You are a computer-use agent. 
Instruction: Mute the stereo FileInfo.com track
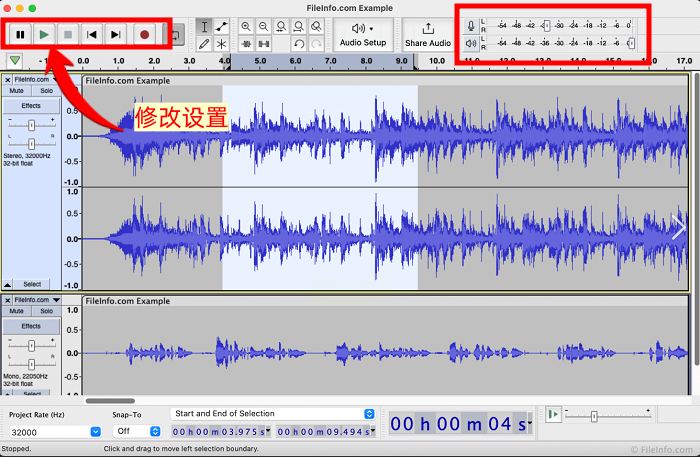coord(17,91)
